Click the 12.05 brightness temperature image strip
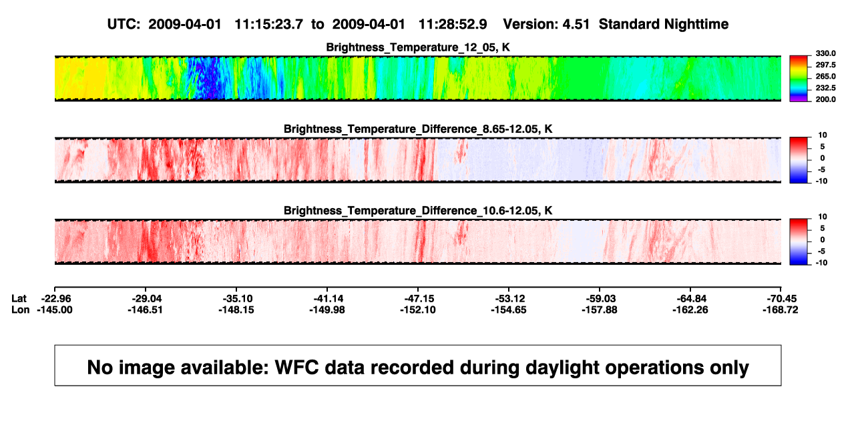The image size is (868, 445). 418,78
